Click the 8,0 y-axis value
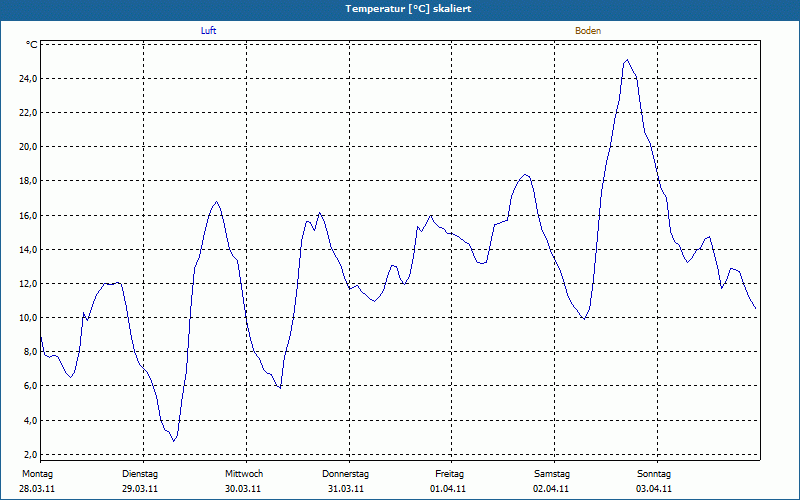Image resolution: width=800 pixels, height=500 pixels. coord(30,352)
